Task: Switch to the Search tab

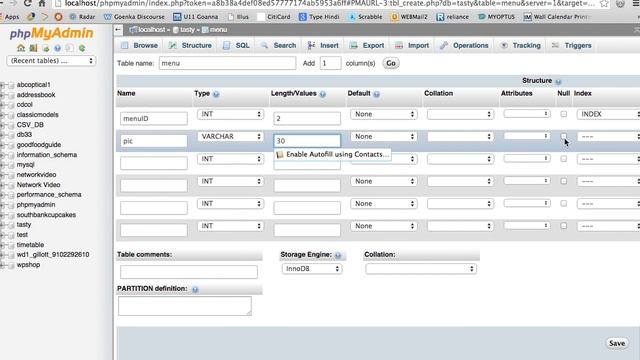Action: (278, 45)
